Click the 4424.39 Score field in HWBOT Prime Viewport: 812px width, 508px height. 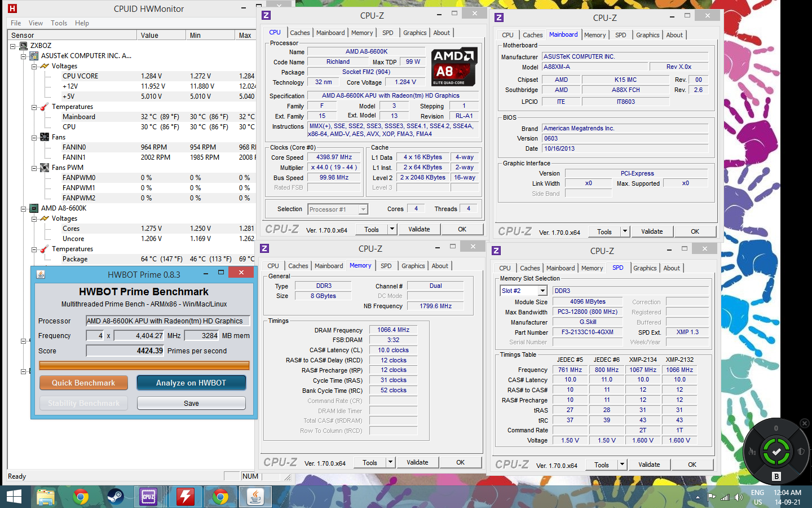point(125,351)
